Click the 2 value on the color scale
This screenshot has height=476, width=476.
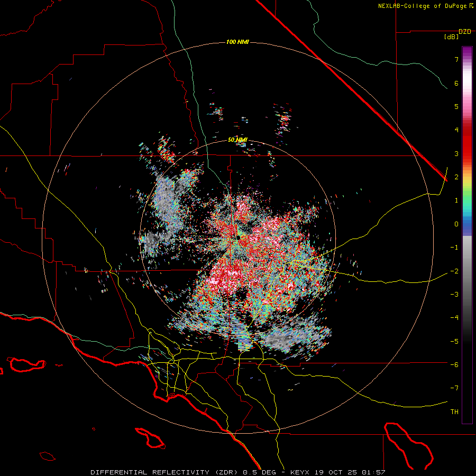pos(456,177)
